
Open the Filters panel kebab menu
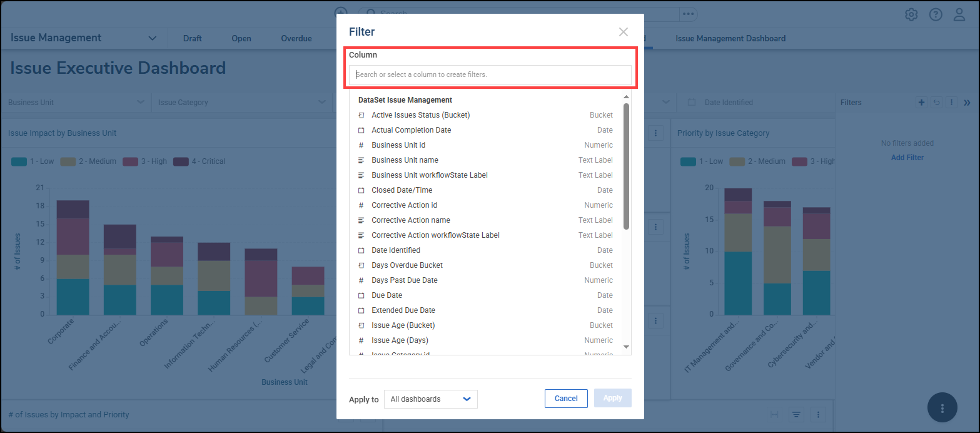(951, 103)
